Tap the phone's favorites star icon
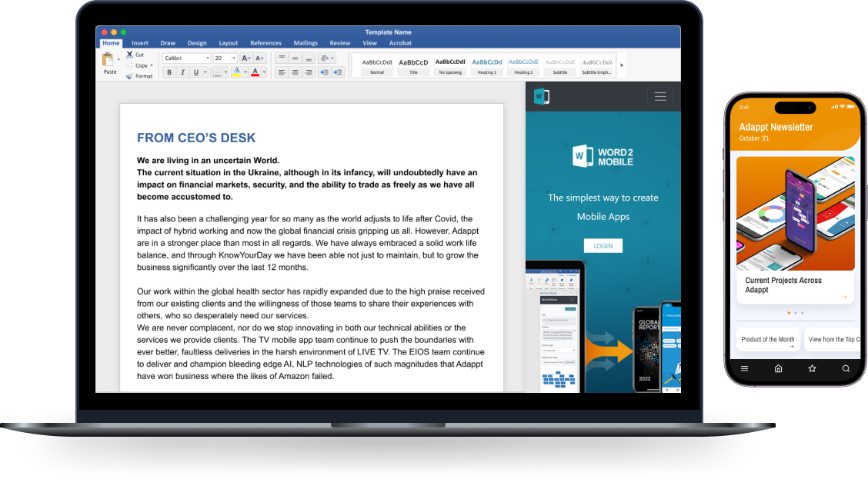Viewport: 868px width, 479px height. point(812,368)
